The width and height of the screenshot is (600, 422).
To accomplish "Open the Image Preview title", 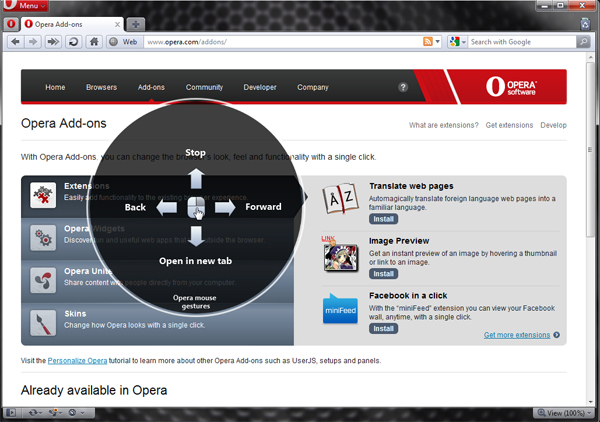I will 399,241.
